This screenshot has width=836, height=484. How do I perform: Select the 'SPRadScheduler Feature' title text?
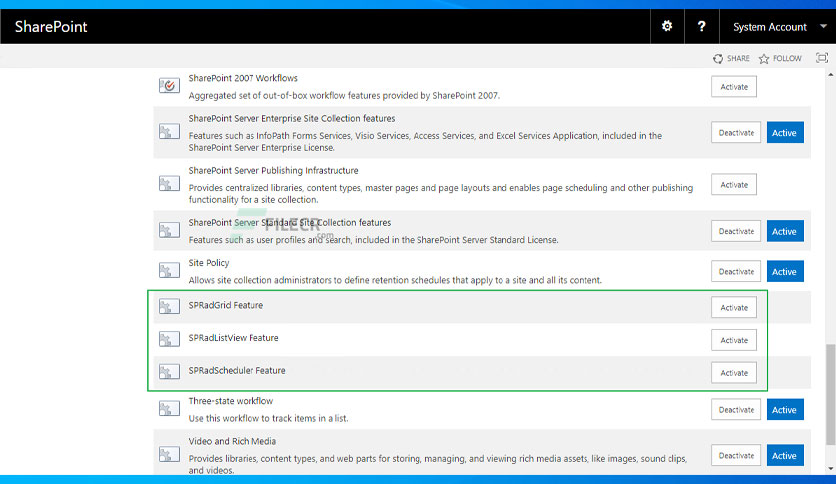click(x=237, y=370)
